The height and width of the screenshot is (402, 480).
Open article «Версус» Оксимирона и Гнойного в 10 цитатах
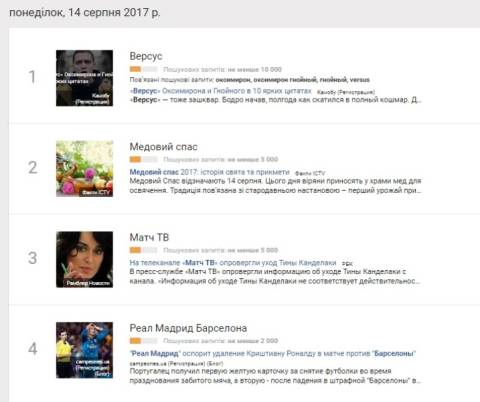click(x=220, y=91)
